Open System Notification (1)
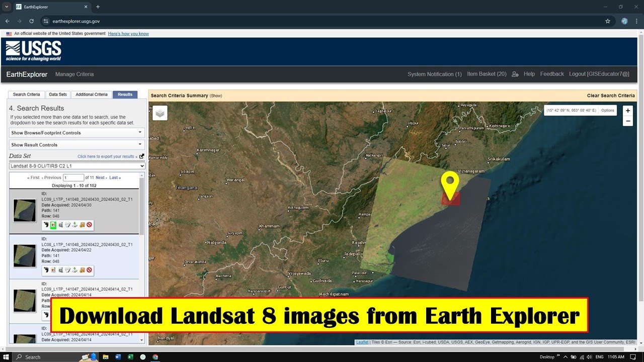Viewport: 644px width, 362px height. coord(434,74)
